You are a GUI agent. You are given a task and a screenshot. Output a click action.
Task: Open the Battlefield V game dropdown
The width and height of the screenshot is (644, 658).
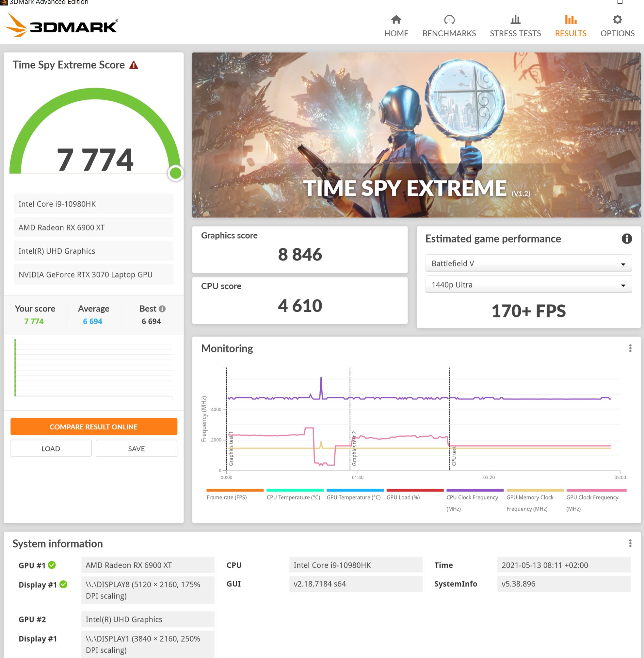528,263
